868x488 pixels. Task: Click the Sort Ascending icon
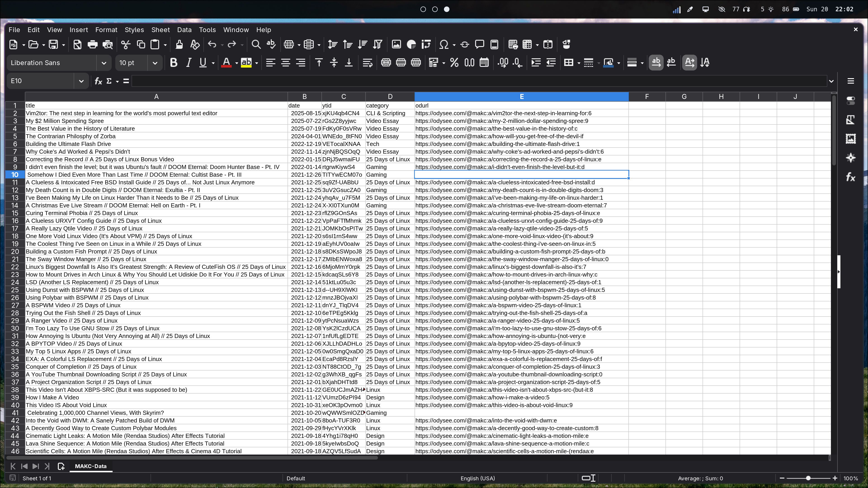coord(347,45)
